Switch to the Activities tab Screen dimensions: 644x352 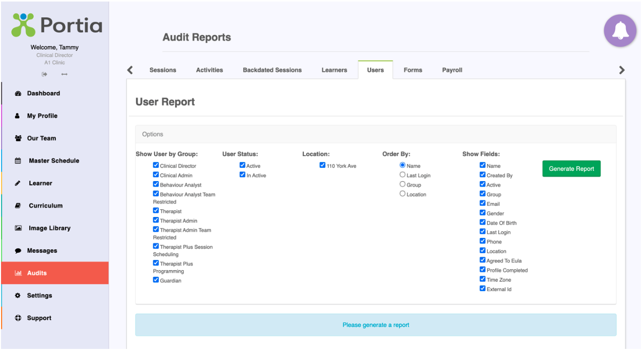[x=210, y=70]
